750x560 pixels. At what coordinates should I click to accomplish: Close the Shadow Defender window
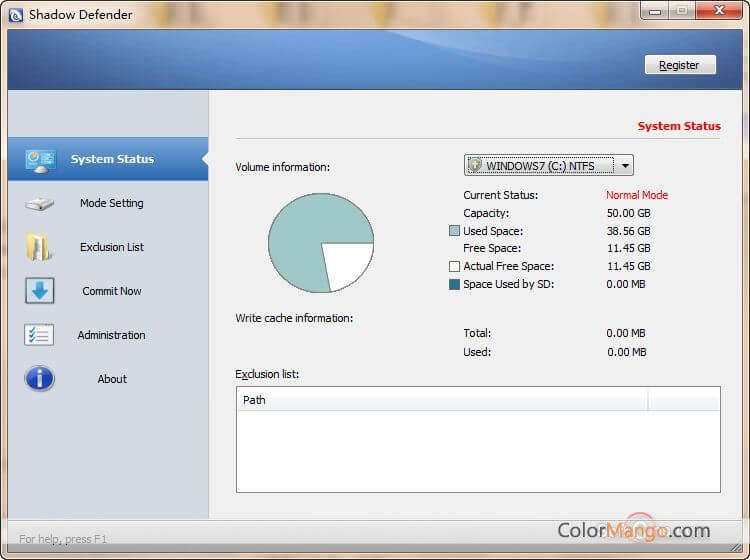(x=719, y=10)
